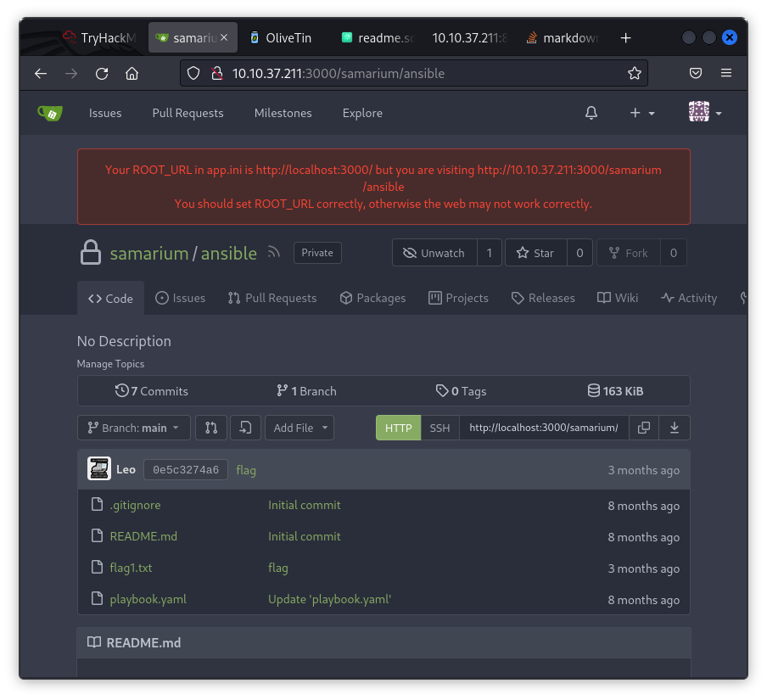Switch to the Issues tab

181,297
